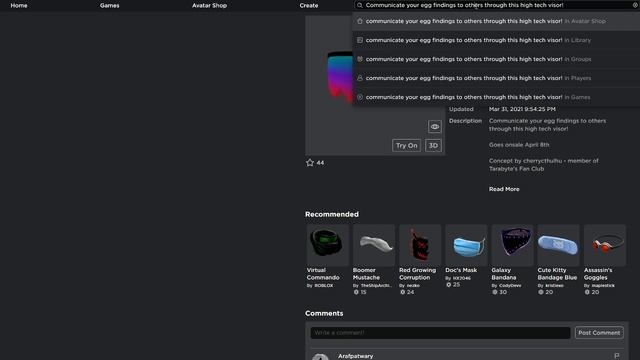Screen dimensions: 640x360
Task: Go to the Games section
Action: [109, 5]
